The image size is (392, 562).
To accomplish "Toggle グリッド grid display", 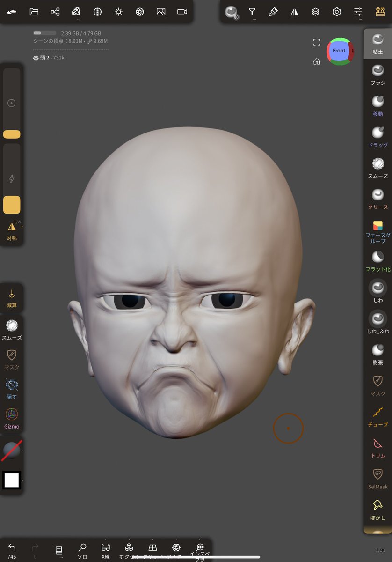I will pos(152,551).
